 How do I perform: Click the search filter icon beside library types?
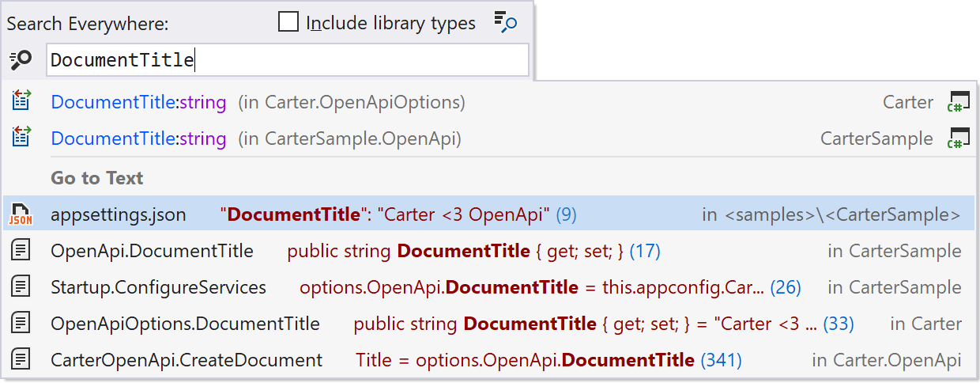pos(505,22)
